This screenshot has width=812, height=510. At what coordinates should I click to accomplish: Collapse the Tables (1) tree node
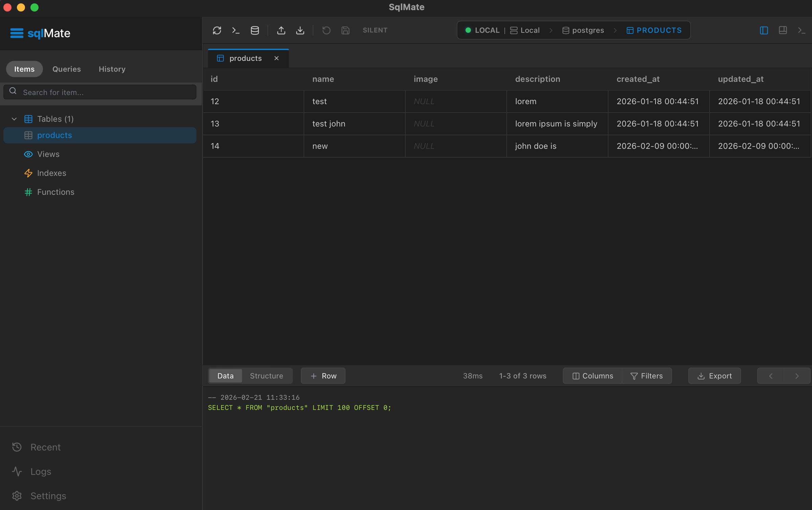click(x=14, y=119)
